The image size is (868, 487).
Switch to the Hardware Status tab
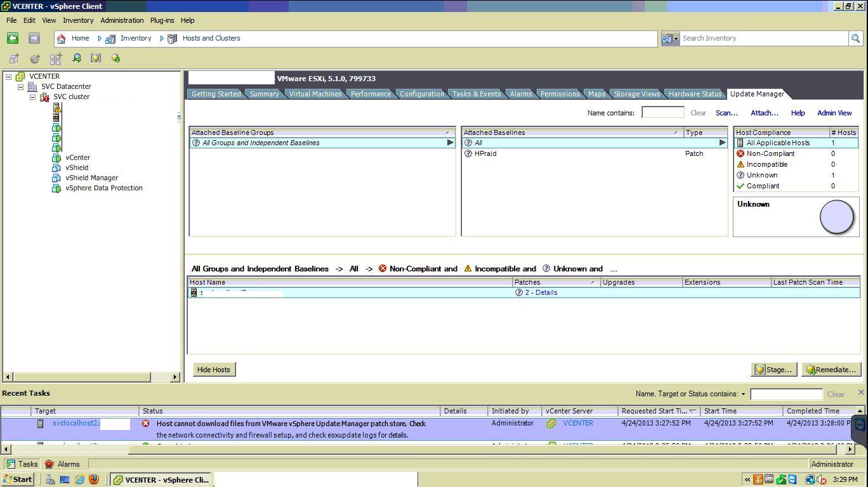click(695, 94)
